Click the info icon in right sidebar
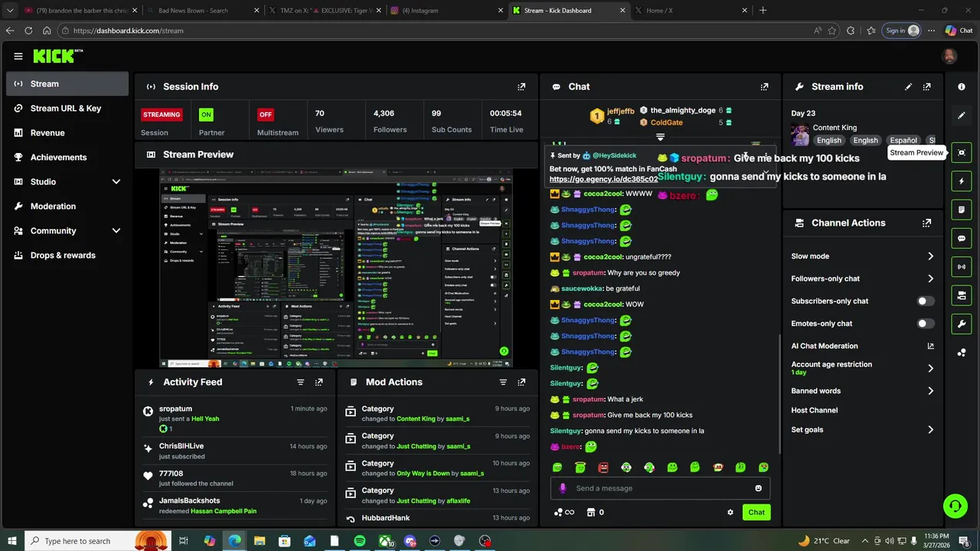Screen dimensions: 980x551 (962, 86)
